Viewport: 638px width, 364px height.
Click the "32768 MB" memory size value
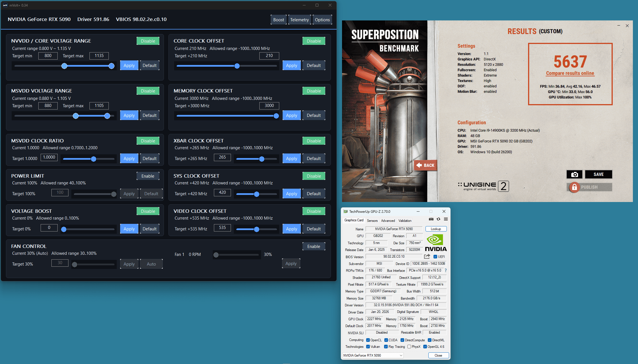click(x=379, y=298)
